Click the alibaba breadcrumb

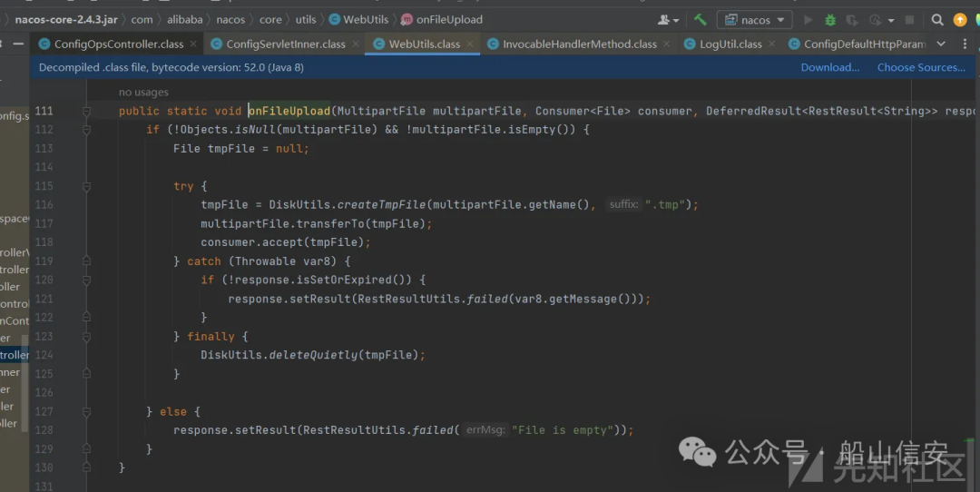tap(185, 20)
